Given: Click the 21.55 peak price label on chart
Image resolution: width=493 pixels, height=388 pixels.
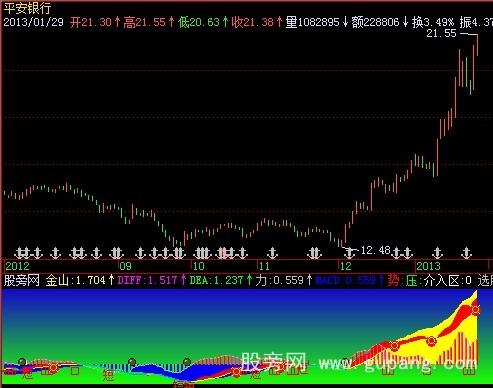Looking at the screenshot, I should coord(441,33).
